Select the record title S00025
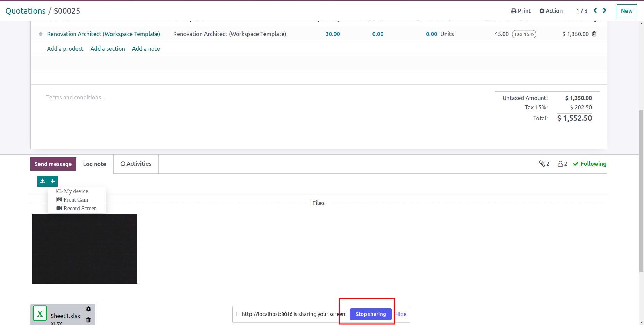This screenshot has width=644, height=325. (67, 11)
